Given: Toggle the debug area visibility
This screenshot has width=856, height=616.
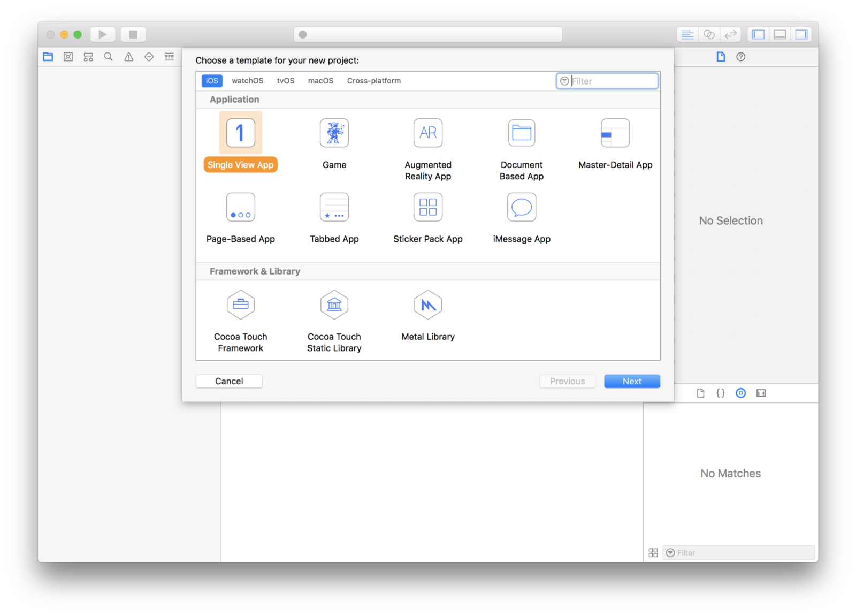Looking at the screenshot, I should [x=780, y=34].
